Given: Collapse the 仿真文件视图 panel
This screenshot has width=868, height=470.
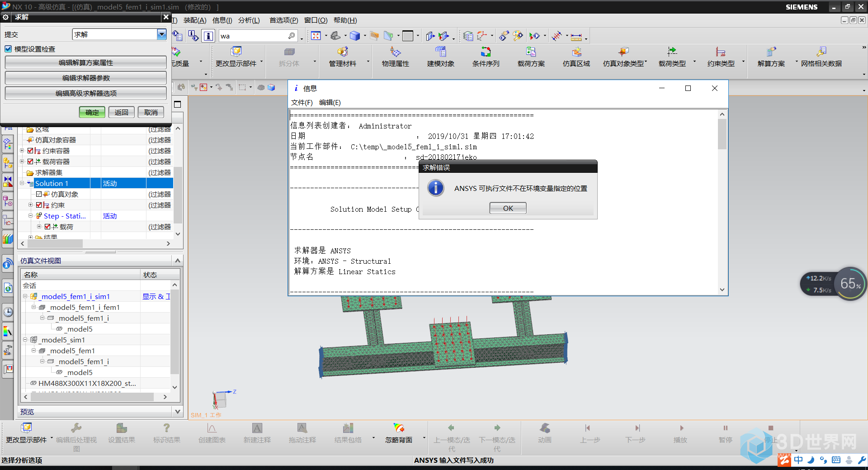Looking at the screenshot, I should 178,261.
